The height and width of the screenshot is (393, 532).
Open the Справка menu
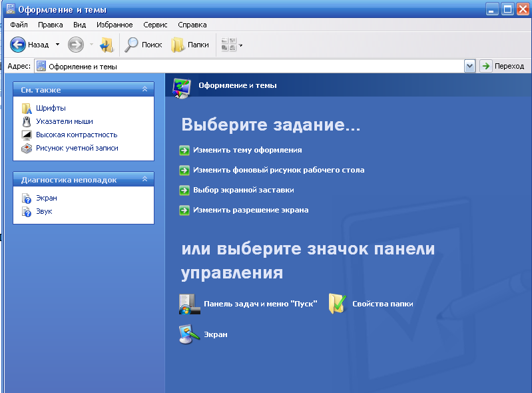[x=192, y=25]
